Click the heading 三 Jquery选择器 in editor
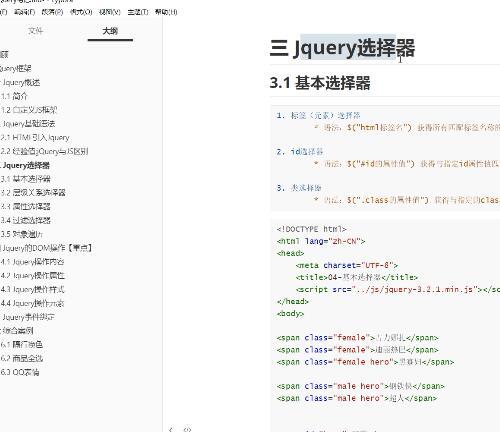 [342, 48]
